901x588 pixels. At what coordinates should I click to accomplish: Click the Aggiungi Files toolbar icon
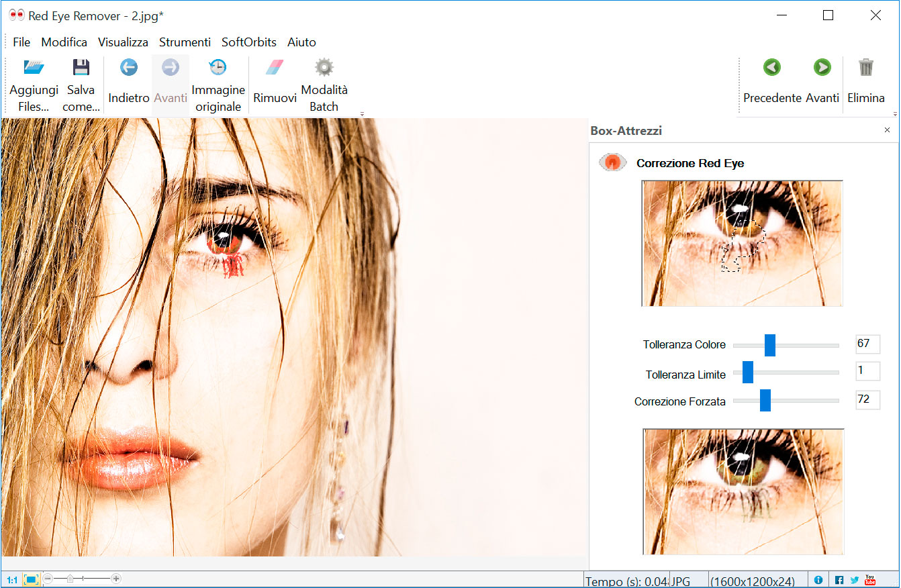(x=34, y=68)
